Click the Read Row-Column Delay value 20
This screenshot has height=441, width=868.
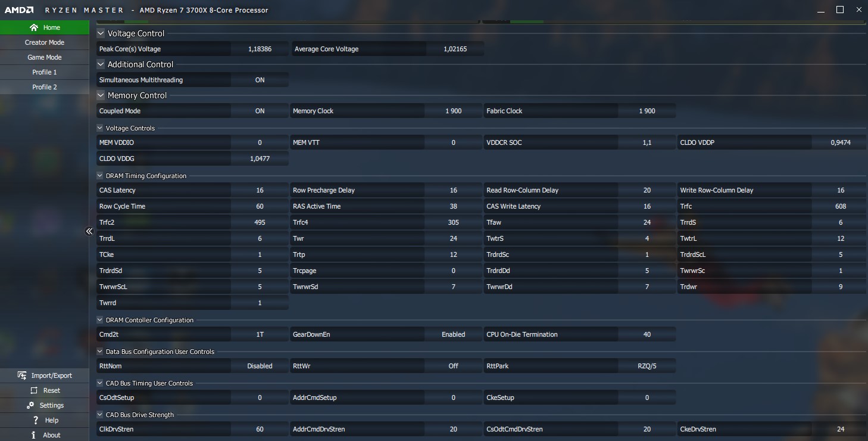point(647,190)
